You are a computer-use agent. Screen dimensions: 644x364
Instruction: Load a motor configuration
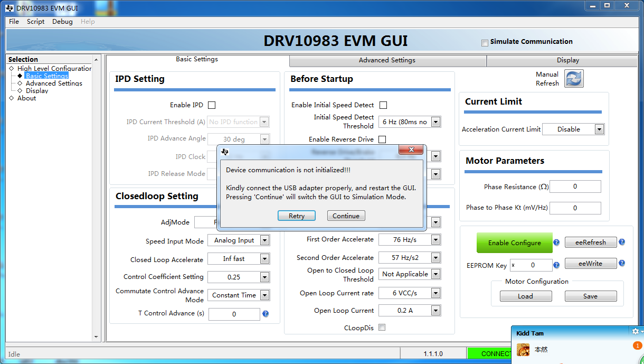(x=526, y=296)
